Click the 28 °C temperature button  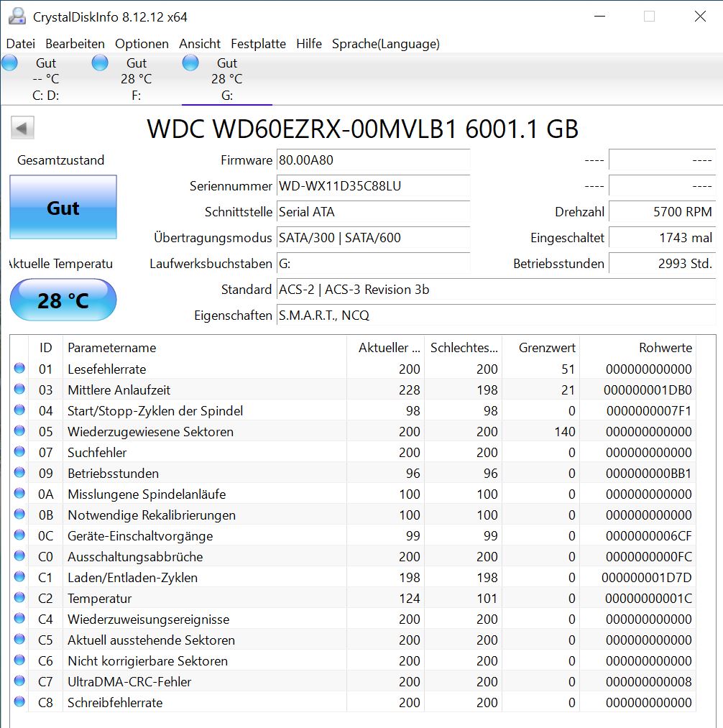tap(63, 300)
